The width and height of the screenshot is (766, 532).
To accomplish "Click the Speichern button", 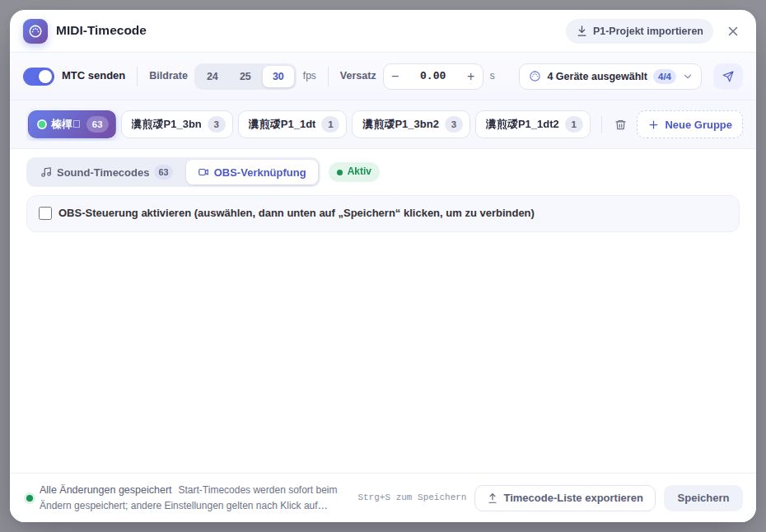I will tap(703, 497).
